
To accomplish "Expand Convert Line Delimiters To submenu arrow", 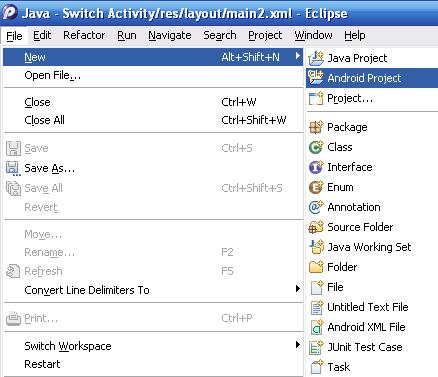I will click(298, 289).
